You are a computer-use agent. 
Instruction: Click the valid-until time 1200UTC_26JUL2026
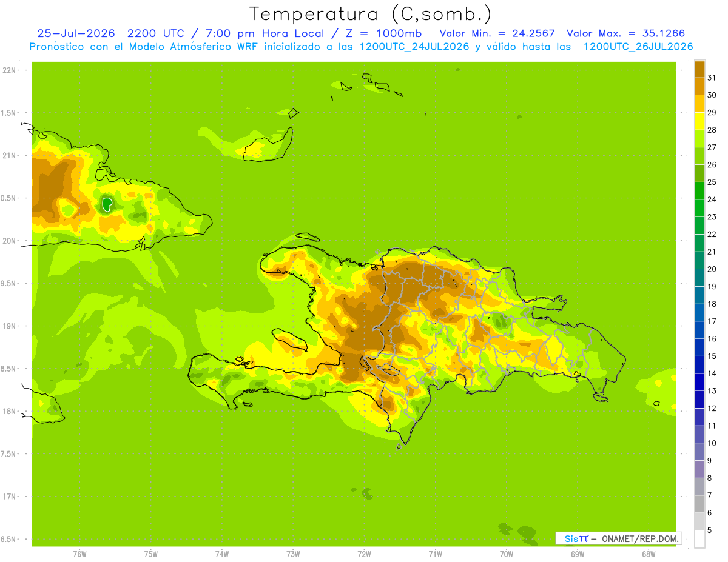point(638,47)
